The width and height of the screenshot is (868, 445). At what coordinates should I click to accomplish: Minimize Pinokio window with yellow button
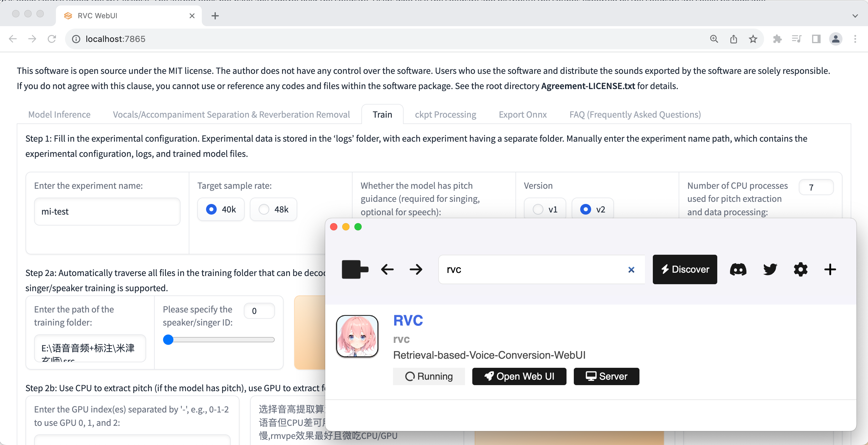point(346,227)
